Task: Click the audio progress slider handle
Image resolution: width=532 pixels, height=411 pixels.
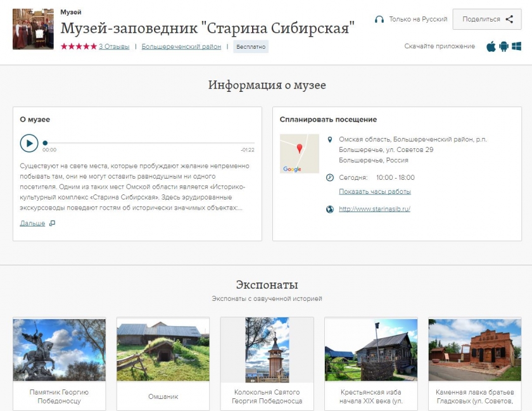Action: click(x=45, y=143)
